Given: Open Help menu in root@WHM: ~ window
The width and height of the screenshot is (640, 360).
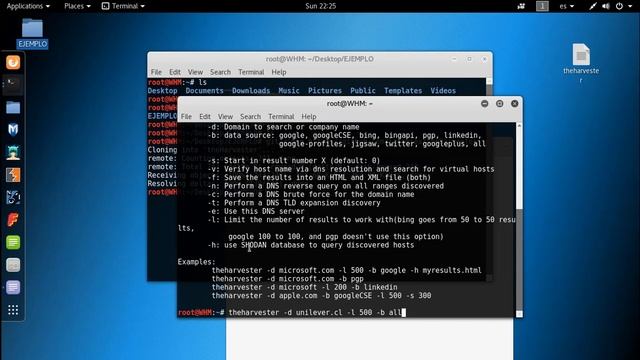Looking at the screenshot, I should pyautogui.click(x=309, y=116).
